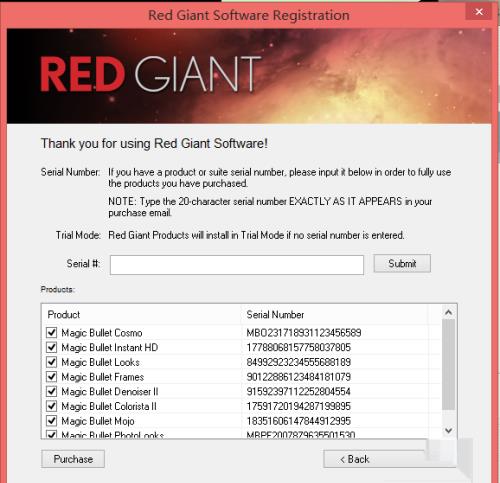Viewport: 500px width, 483px height.
Task: Select the Magic Bullet Denoiser II name
Action: click(110, 391)
